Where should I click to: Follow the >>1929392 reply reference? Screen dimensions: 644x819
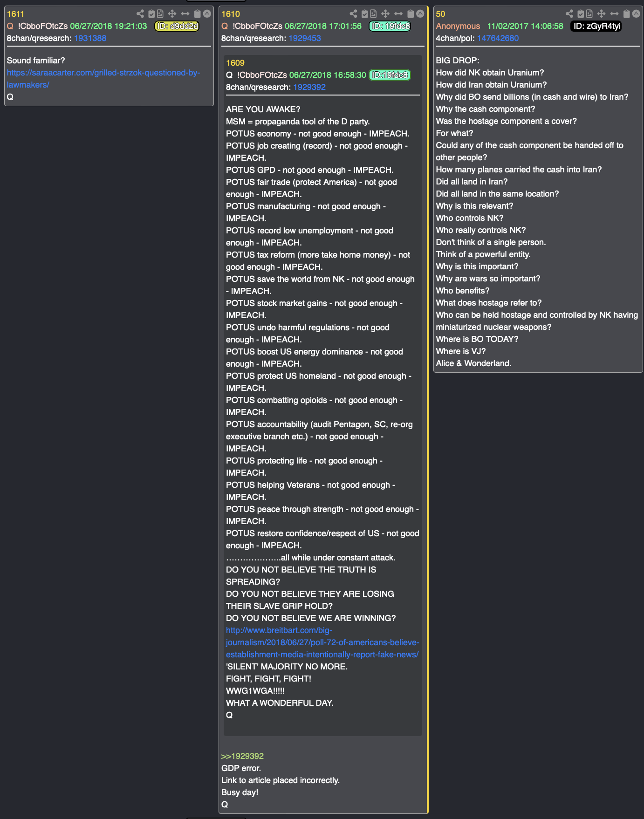click(x=242, y=756)
